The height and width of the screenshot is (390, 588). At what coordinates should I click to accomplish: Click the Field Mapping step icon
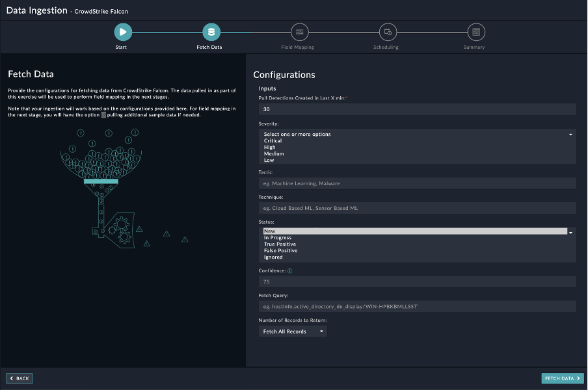coord(299,31)
